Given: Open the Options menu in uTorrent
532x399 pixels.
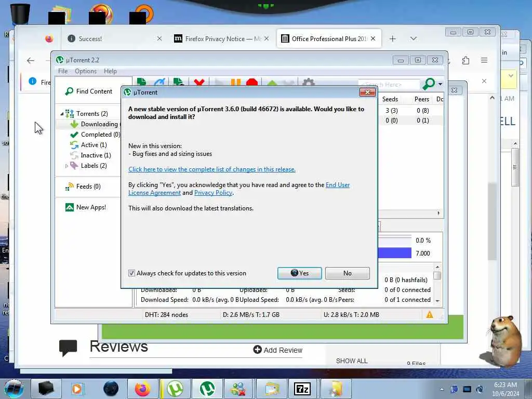Looking at the screenshot, I should tap(86, 71).
